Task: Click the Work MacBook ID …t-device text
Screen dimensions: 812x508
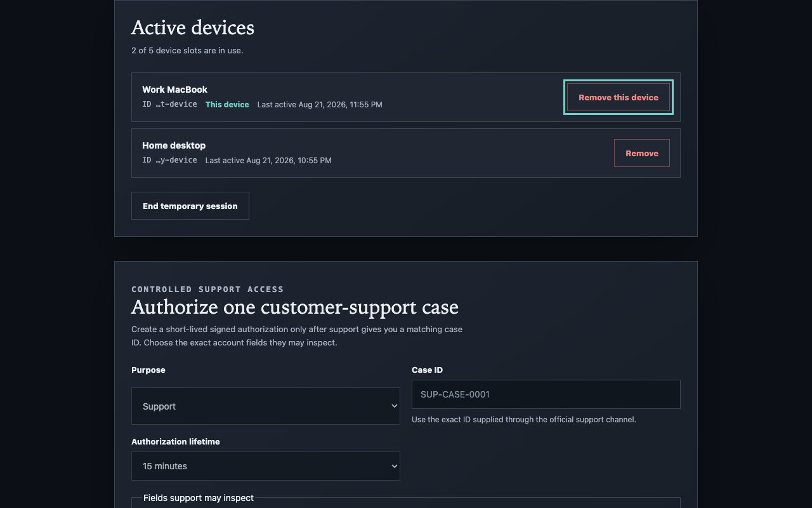Action: (x=169, y=104)
